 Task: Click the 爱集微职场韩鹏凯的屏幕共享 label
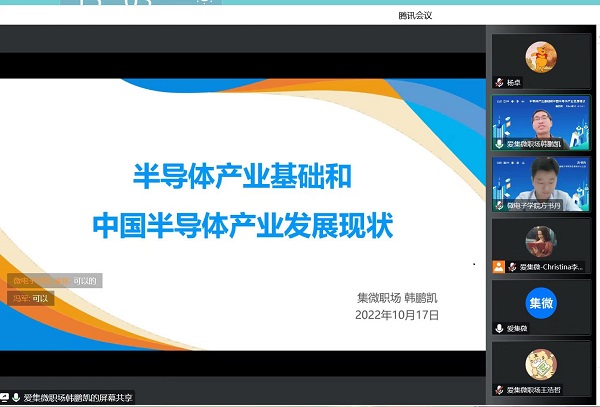(78, 397)
